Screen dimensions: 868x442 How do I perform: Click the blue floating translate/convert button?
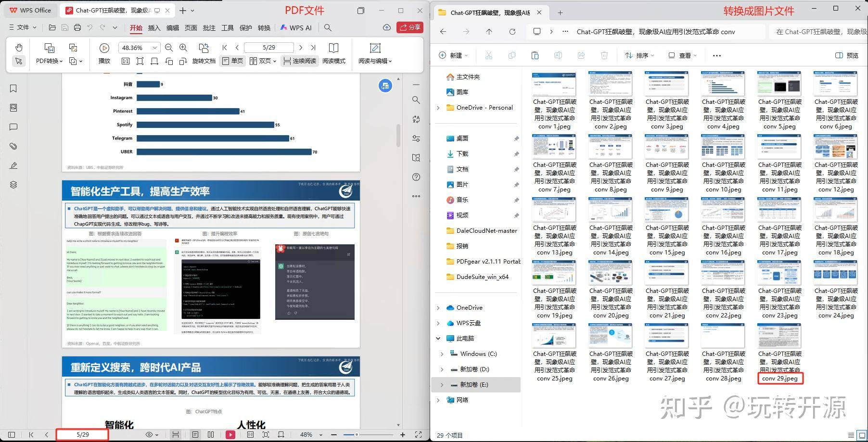click(385, 86)
